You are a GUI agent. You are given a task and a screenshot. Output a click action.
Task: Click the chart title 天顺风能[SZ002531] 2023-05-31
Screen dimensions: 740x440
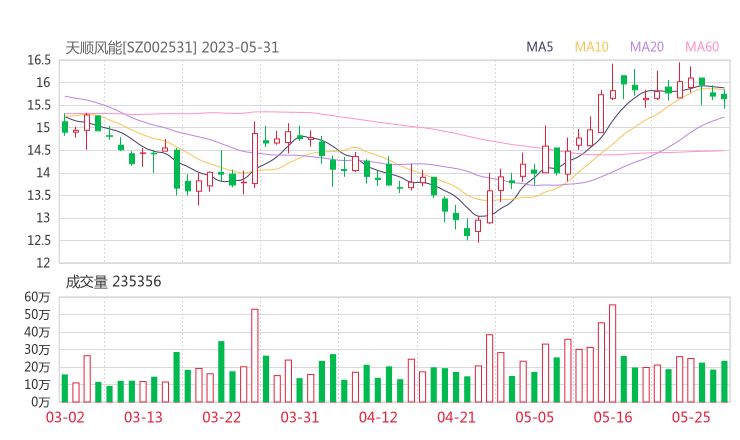(x=172, y=47)
